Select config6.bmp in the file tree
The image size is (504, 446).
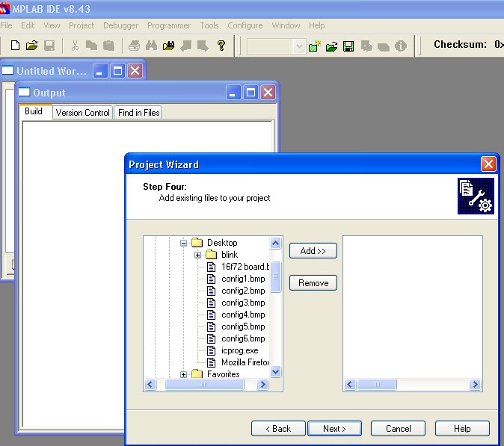coord(243,338)
